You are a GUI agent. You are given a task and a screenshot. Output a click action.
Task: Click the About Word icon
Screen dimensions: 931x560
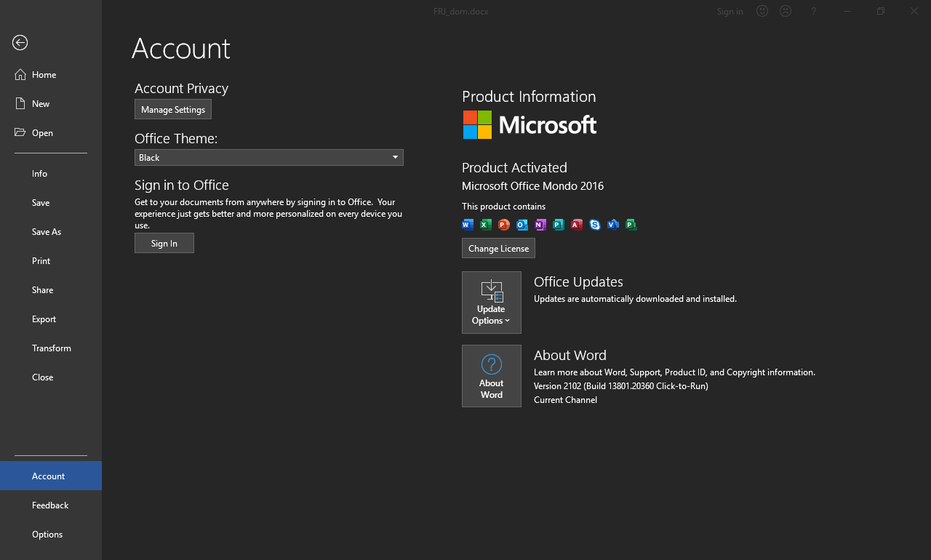[491, 375]
